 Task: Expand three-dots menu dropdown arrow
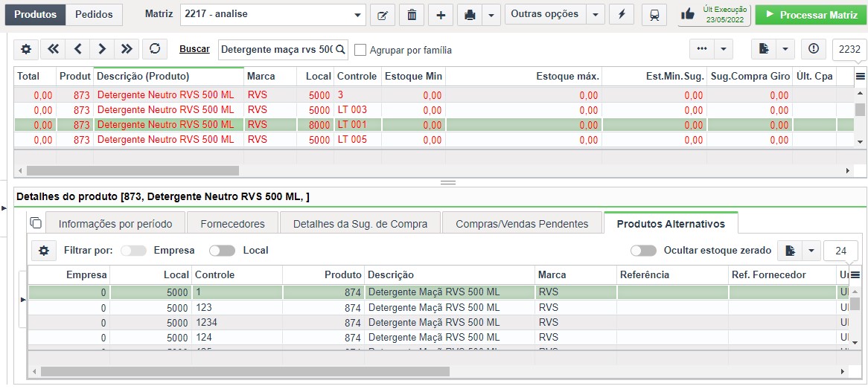pyautogui.click(x=724, y=49)
